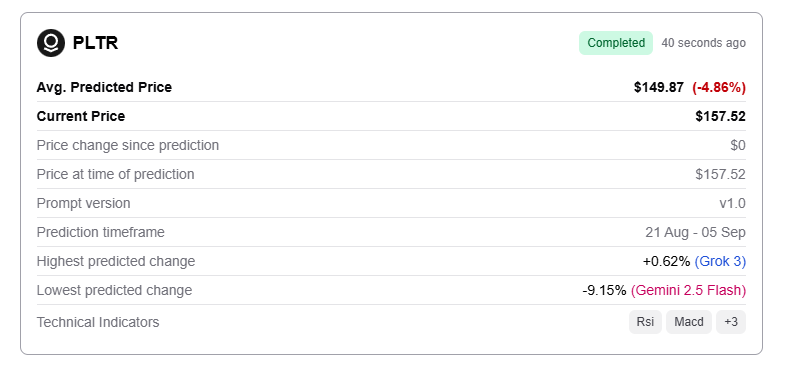Click the Current Price $157.52 value

tap(720, 117)
